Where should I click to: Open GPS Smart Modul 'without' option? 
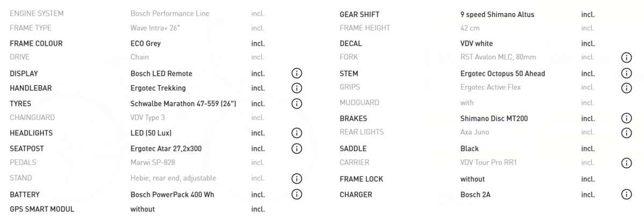[142, 209]
